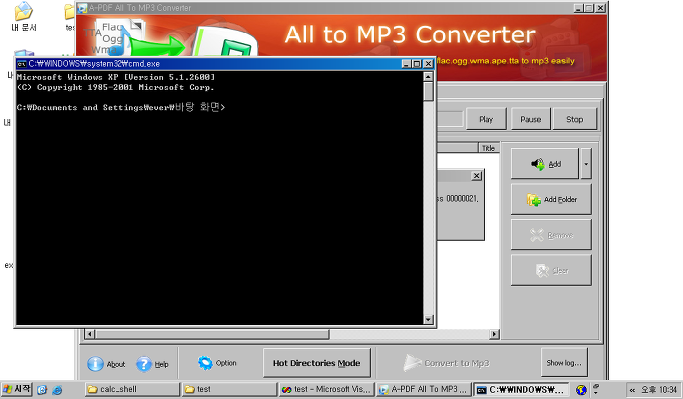Launch Internet Explorer from quick launch
683x399 pixels.
(57, 390)
